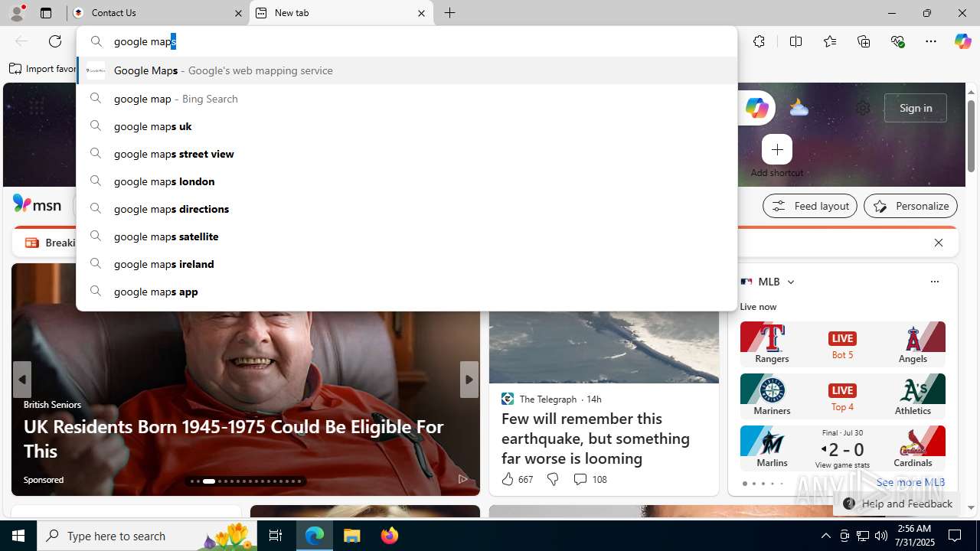Open the Mariners vs Athletics live game
The image size is (980, 551).
(x=842, y=396)
